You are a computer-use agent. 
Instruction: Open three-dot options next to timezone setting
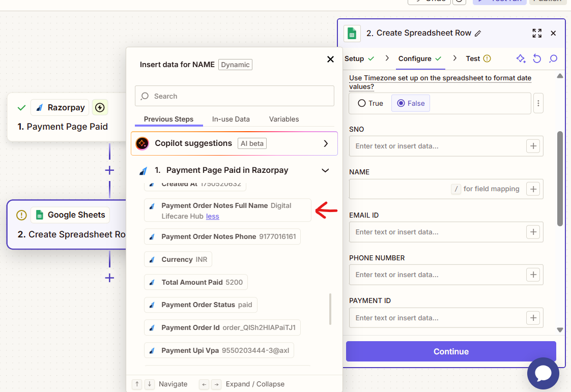(x=538, y=103)
